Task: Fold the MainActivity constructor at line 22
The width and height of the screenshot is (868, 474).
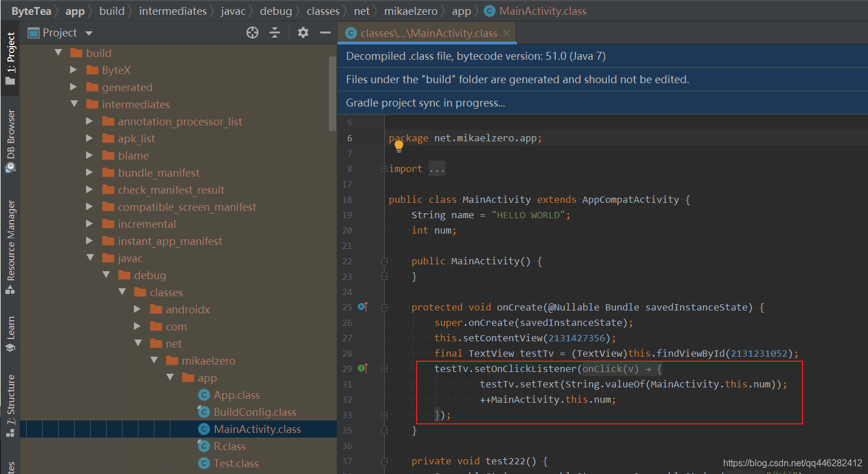Action: [384, 261]
